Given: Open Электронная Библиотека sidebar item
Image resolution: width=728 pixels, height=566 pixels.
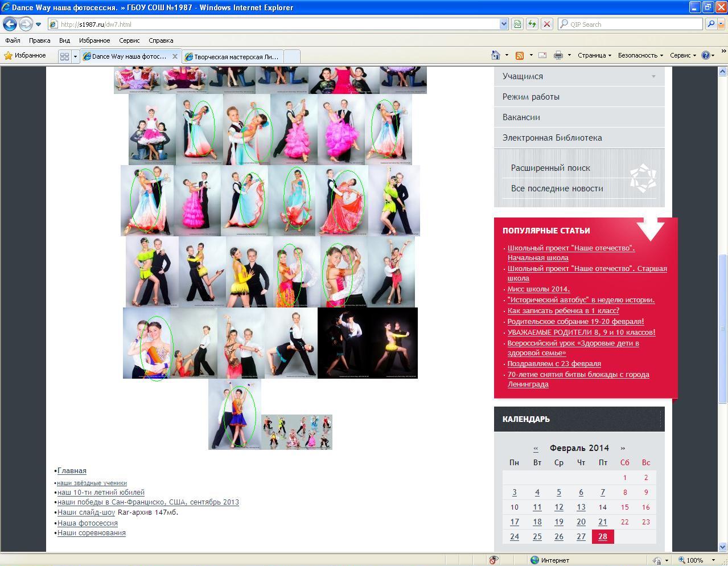Looking at the screenshot, I should tap(579, 138).
